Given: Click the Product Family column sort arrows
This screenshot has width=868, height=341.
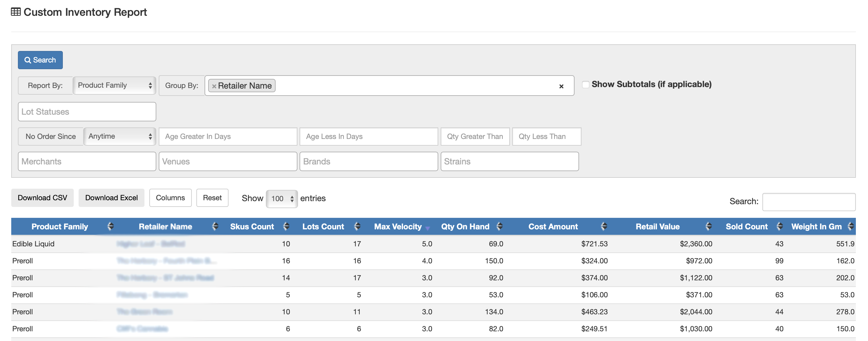Looking at the screenshot, I should (x=110, y=226).
